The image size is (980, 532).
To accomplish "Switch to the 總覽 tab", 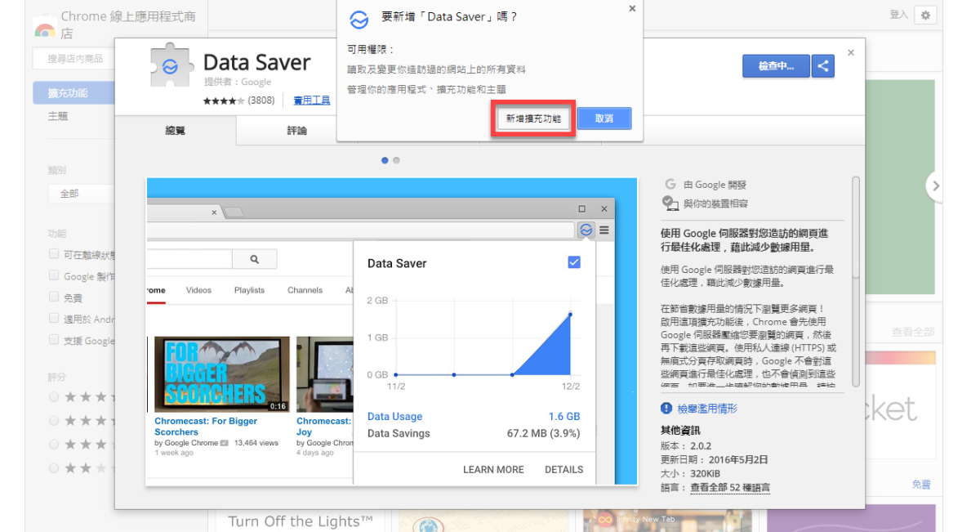I will (176, 131).
